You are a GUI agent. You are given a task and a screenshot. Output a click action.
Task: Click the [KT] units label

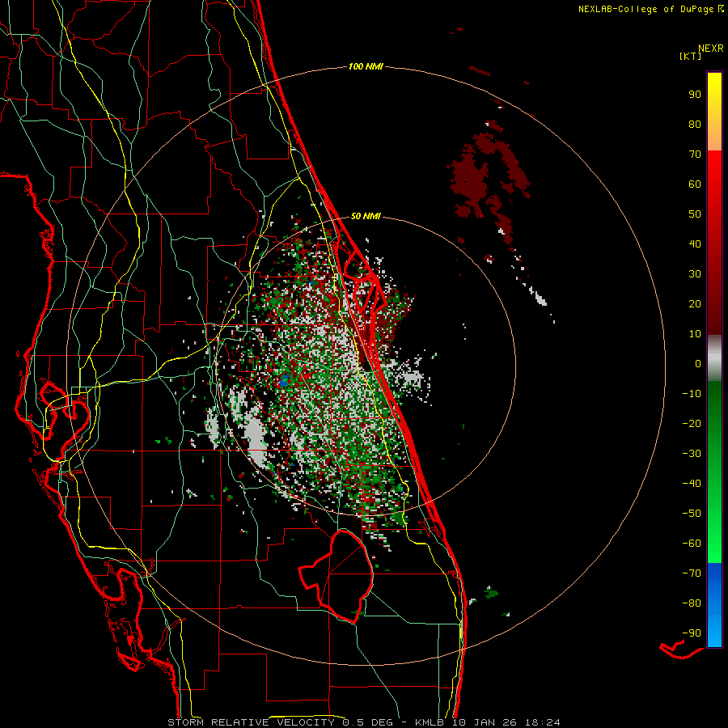691,56
